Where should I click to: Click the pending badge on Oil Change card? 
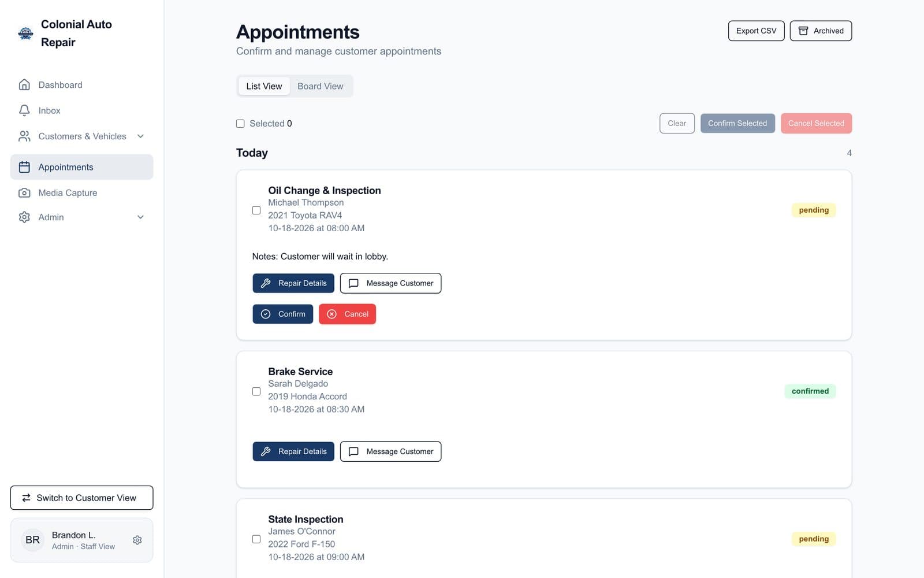click(x=814, y=210)
